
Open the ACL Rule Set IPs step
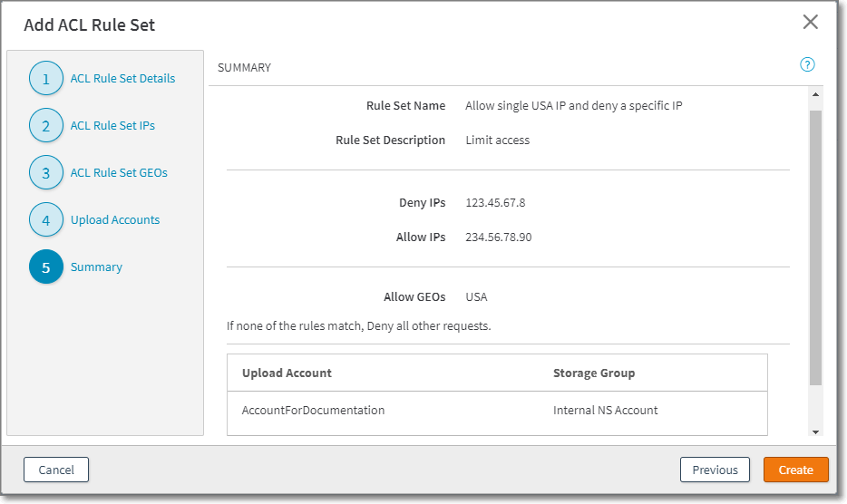(112, 126)
